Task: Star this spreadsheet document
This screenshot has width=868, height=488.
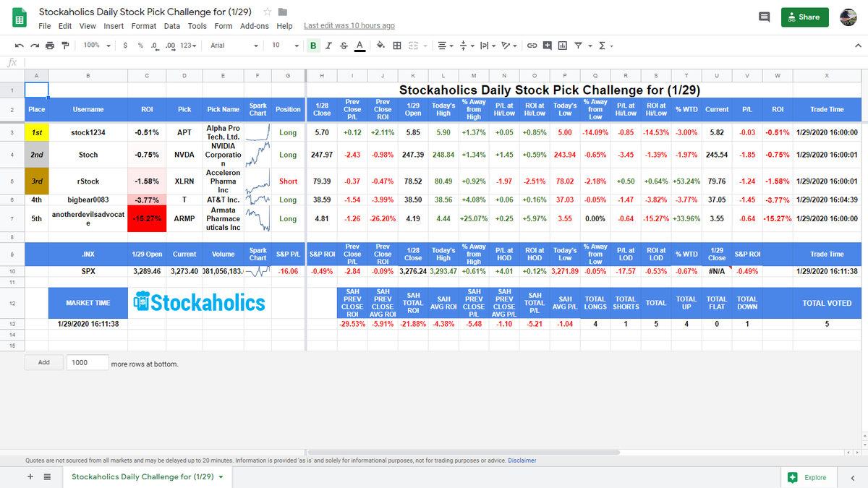Action: (268, 12)
